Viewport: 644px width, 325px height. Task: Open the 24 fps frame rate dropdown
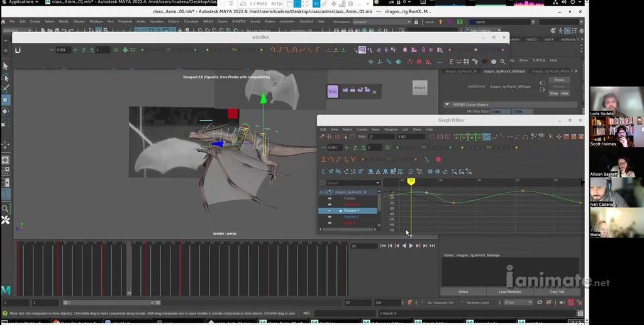pyautogui.click(x=518, y=302)
